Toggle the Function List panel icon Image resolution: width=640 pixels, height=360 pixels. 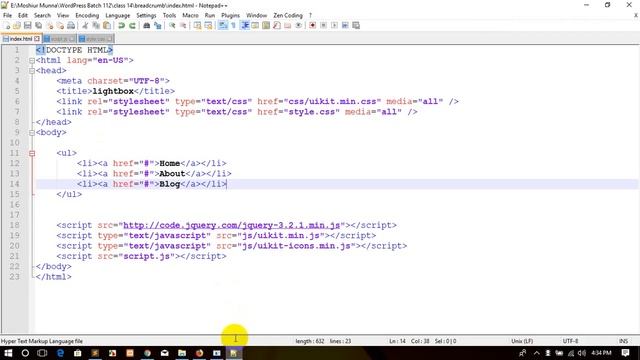(x=277, y=25)
